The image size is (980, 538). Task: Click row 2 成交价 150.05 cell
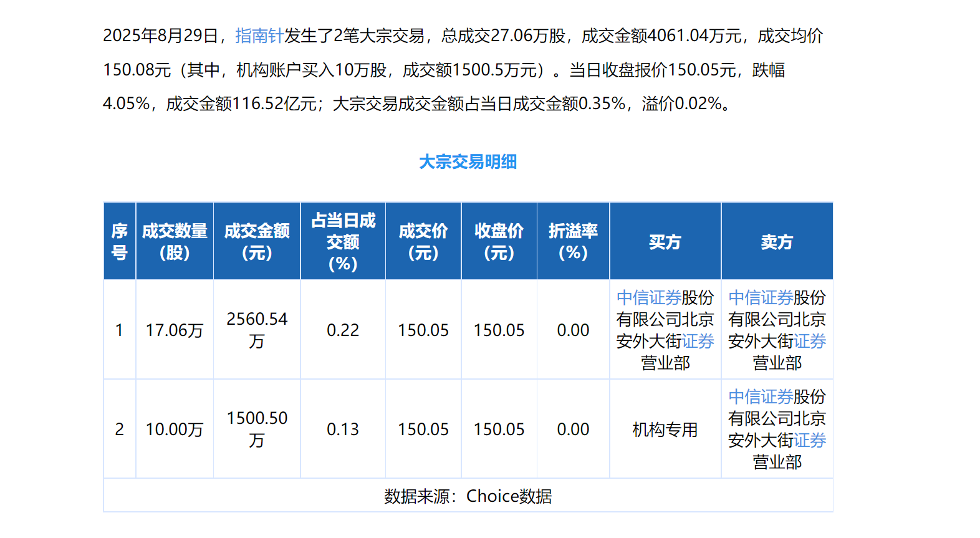point(423,429)
